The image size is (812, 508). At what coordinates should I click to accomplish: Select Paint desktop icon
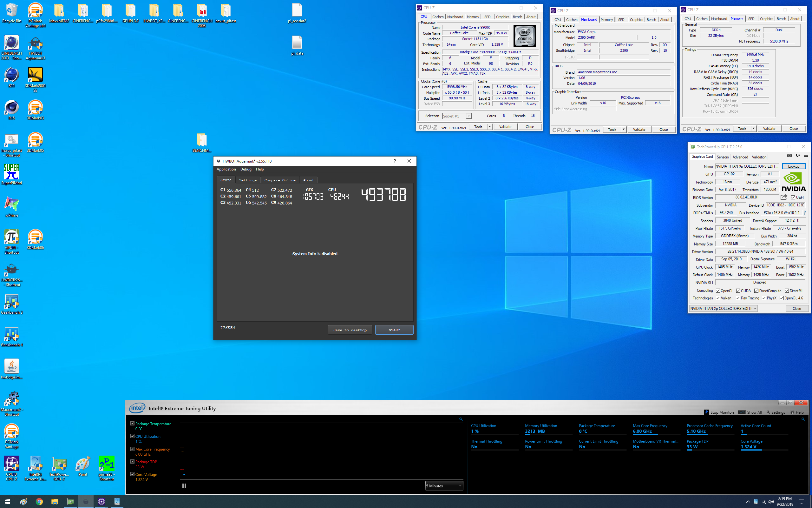coord(82,466)
